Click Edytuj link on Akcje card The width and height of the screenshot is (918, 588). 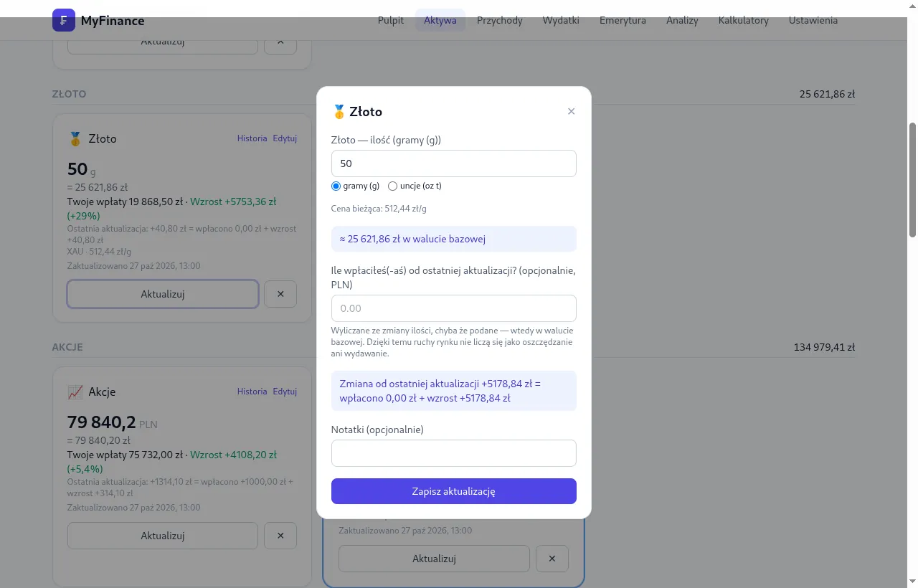tap(285, 392)
